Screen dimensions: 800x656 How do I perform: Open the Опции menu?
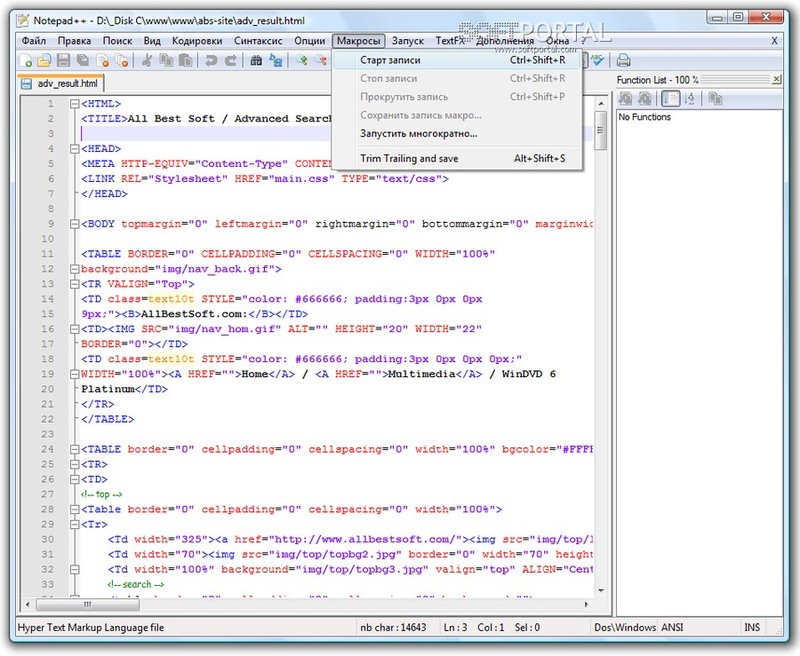[x=310, y=41]
